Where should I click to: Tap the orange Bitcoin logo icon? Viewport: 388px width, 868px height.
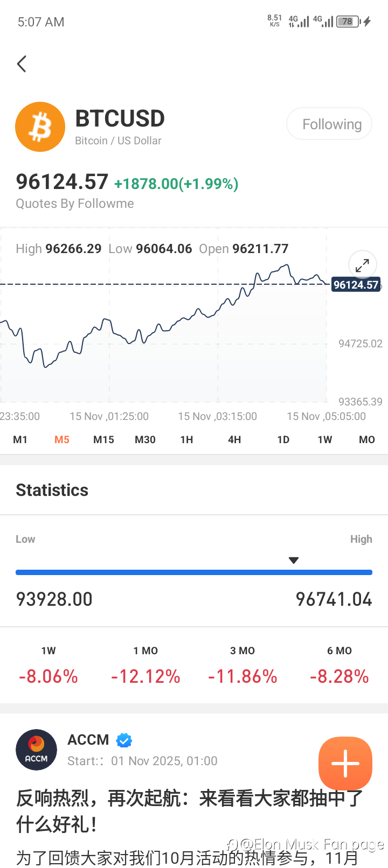[40, 127]
